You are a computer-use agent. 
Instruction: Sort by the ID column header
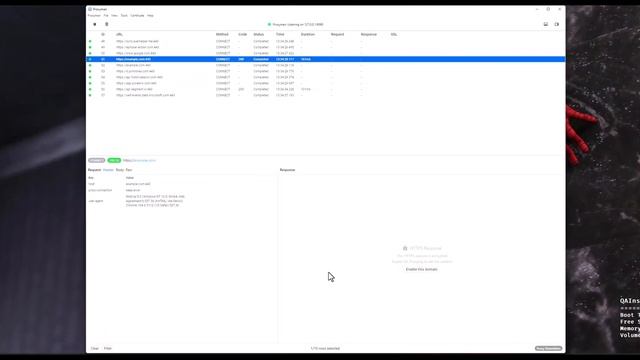(103, 35)
